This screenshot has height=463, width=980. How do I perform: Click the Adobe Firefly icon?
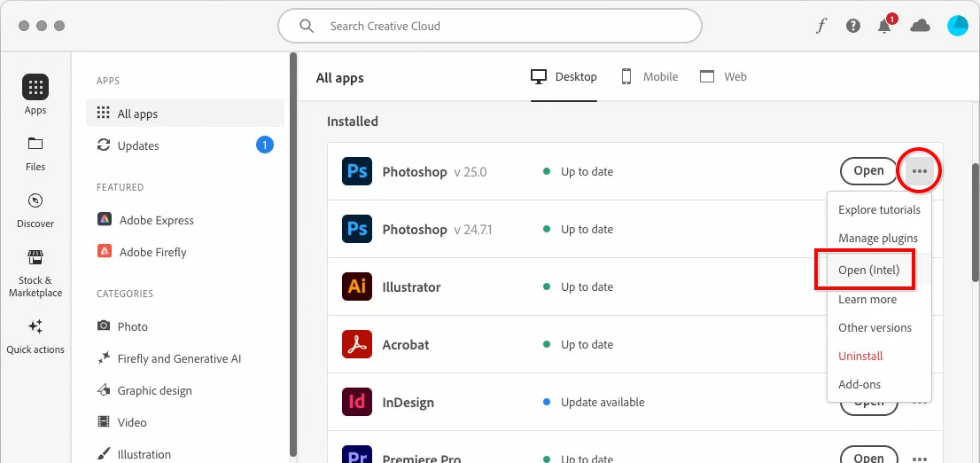pyautogui.click(x=105, y=252)
